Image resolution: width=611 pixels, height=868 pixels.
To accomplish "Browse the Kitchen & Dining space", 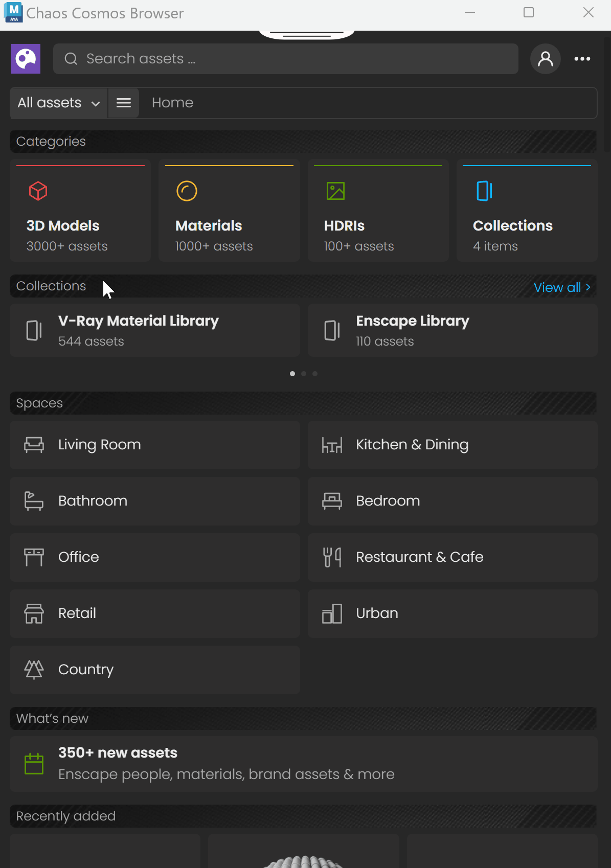I will [x=452, y=445].
